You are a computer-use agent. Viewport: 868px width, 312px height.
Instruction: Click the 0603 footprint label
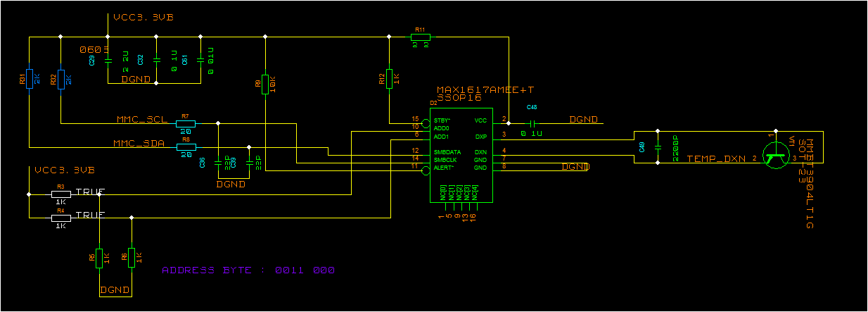click(x=93, y=50)
